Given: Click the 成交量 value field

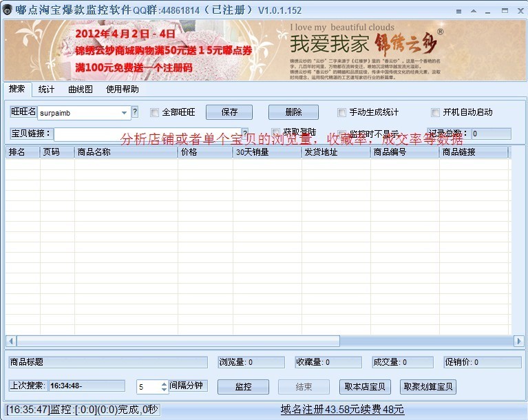Looking at the screenshot, I should (403, 362).
